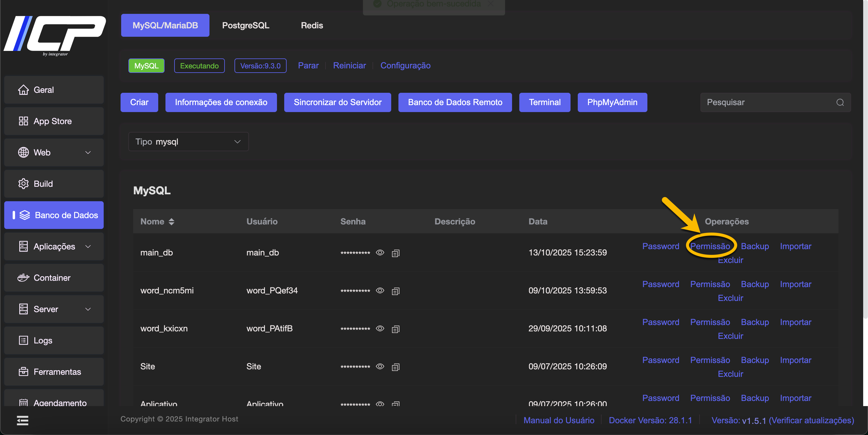This screenshot has height=435, width=868.
Task: Collapse sidebar with bottom menu icon
Action: point(23,420)
